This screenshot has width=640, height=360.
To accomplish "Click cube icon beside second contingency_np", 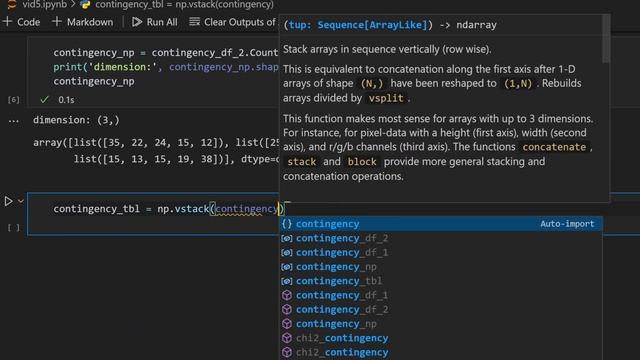I will pos(287,324).
